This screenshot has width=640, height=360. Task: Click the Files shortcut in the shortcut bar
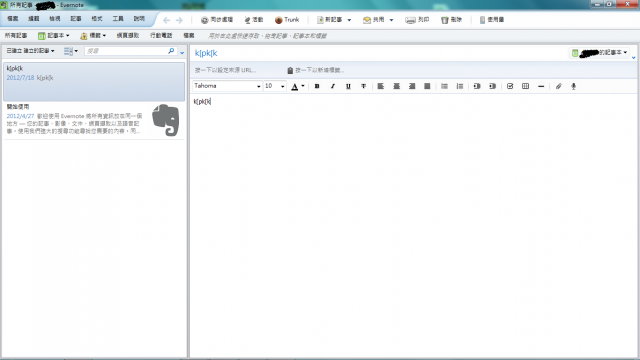click(189, 36)
